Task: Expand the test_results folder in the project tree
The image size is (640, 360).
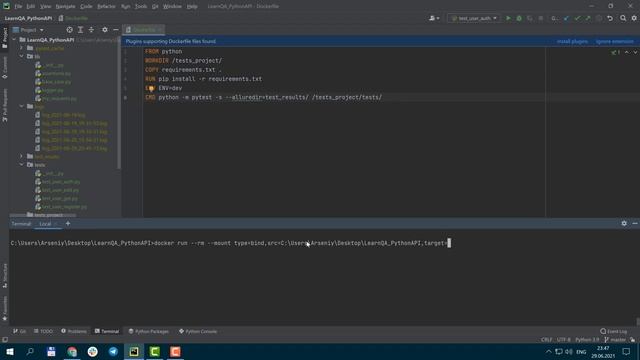Action: (22, 156)
